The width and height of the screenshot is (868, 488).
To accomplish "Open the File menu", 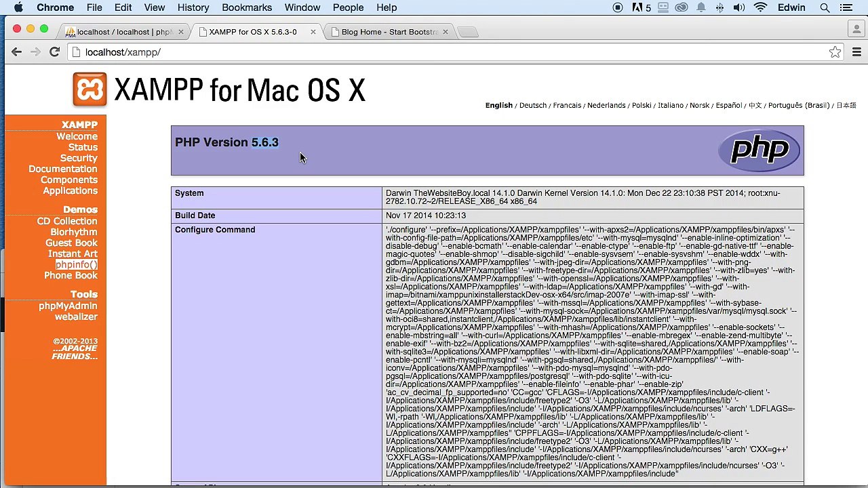I will 94,7.
